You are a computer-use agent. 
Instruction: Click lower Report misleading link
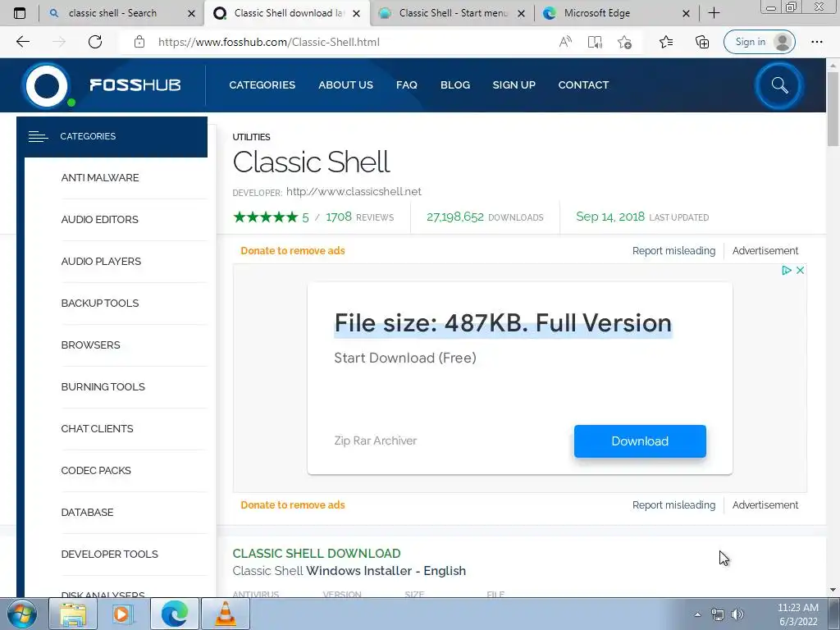(673, 505)
